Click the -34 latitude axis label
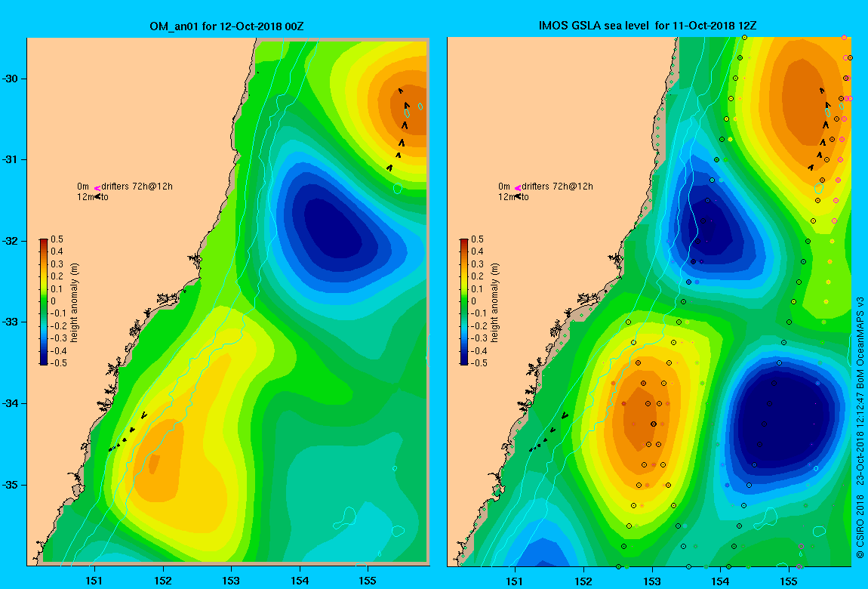This screenshot has height=589, width=868. tap(10, 403)
